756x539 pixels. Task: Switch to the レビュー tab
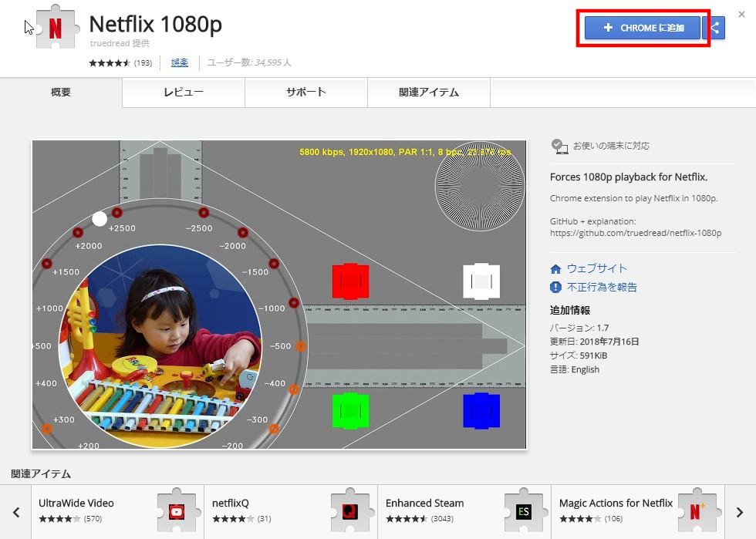coord(183,93)
